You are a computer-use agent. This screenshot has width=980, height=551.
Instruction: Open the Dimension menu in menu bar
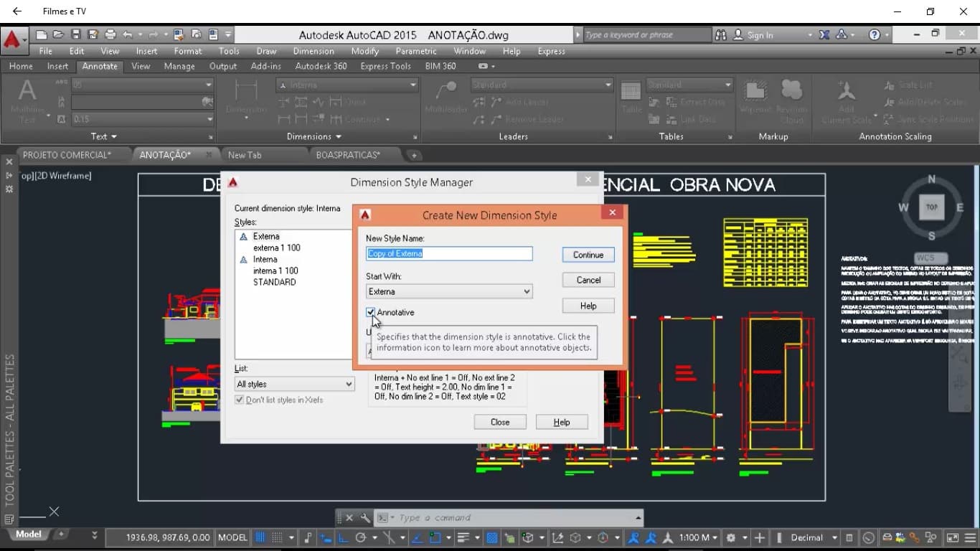tap(314, 51)
